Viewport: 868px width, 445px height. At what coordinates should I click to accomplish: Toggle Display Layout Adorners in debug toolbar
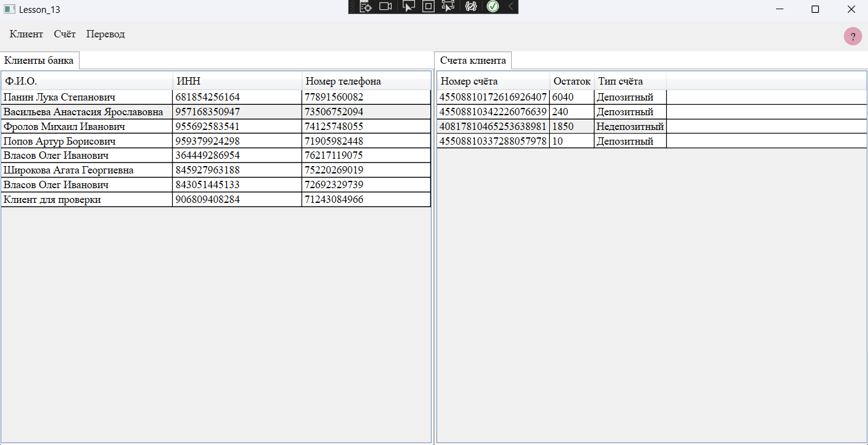tap(428, 7)
